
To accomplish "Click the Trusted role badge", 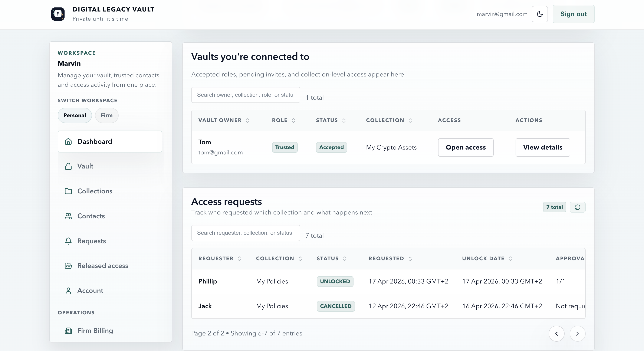I will tap(285, 147).
